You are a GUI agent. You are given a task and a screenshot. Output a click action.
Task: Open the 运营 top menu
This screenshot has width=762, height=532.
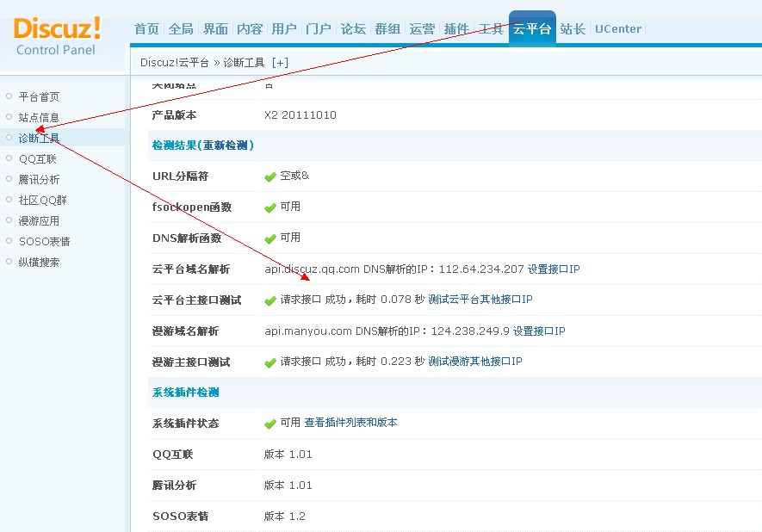pos(422,29)
